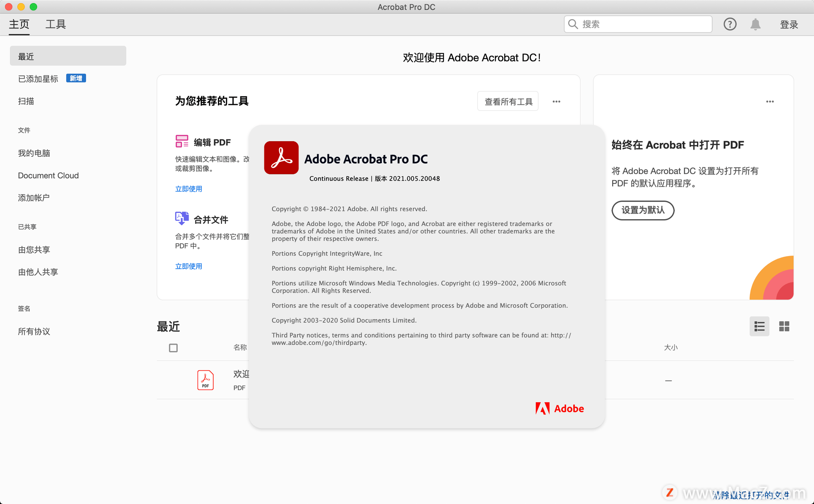Screen dimensions: 814x504
Task: Open the overflow menu next to 查看所有工具
Action: (x=556, y=101)
